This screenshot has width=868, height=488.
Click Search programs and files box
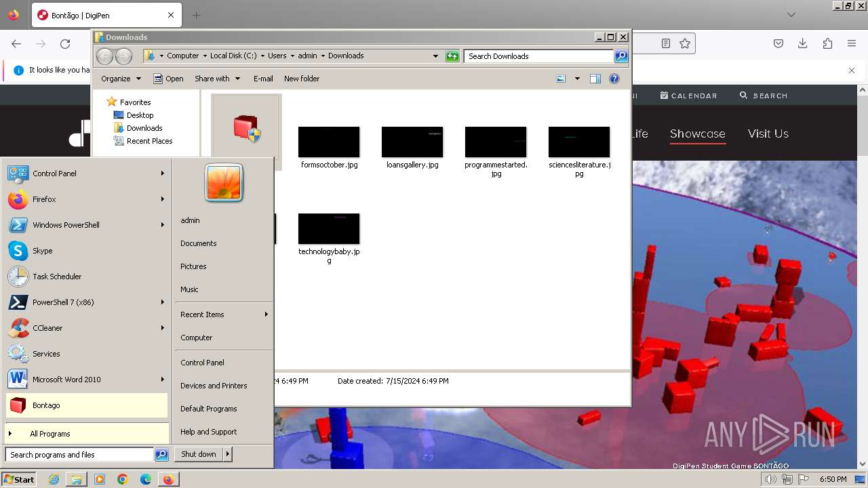coord(80,455)
